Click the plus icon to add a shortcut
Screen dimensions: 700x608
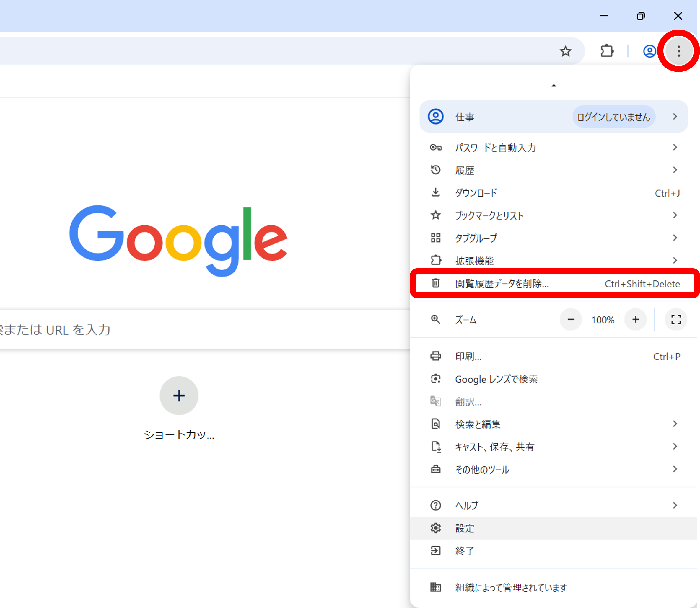pyautogui.click(x=179, y=395)
